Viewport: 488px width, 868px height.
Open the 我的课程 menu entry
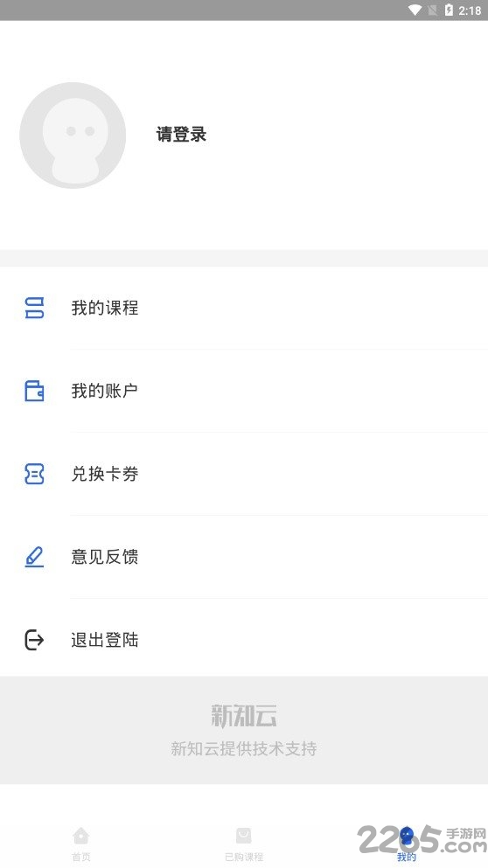click(244, 308)
